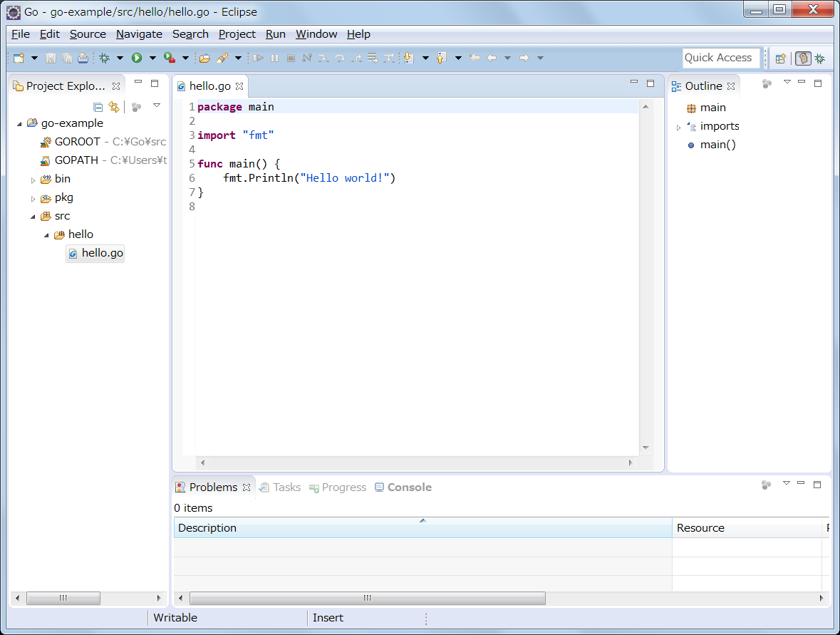
Task: Click the Save All toolbar icon
Action: pos(66,57)
